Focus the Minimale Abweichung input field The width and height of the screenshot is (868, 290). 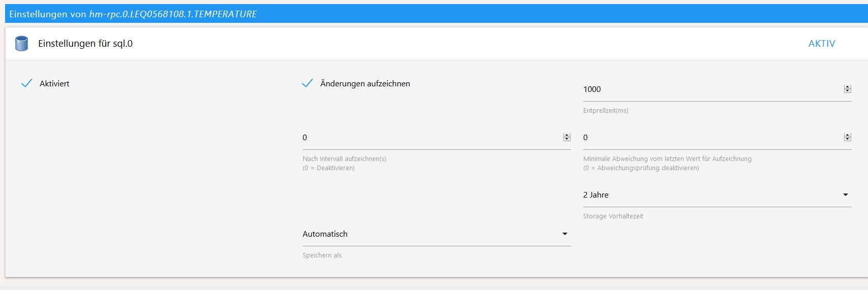707,138
